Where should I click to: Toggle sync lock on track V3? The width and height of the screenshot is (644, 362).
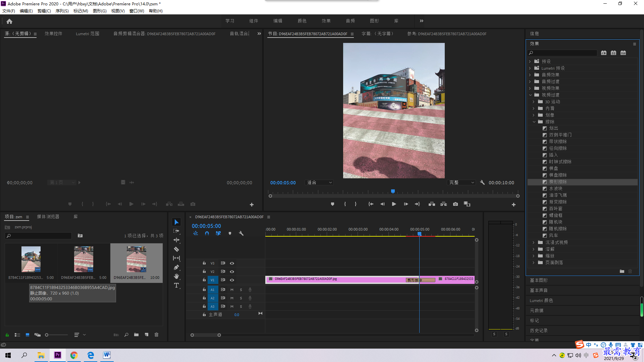pyautogui.click(x=223, y=263)
